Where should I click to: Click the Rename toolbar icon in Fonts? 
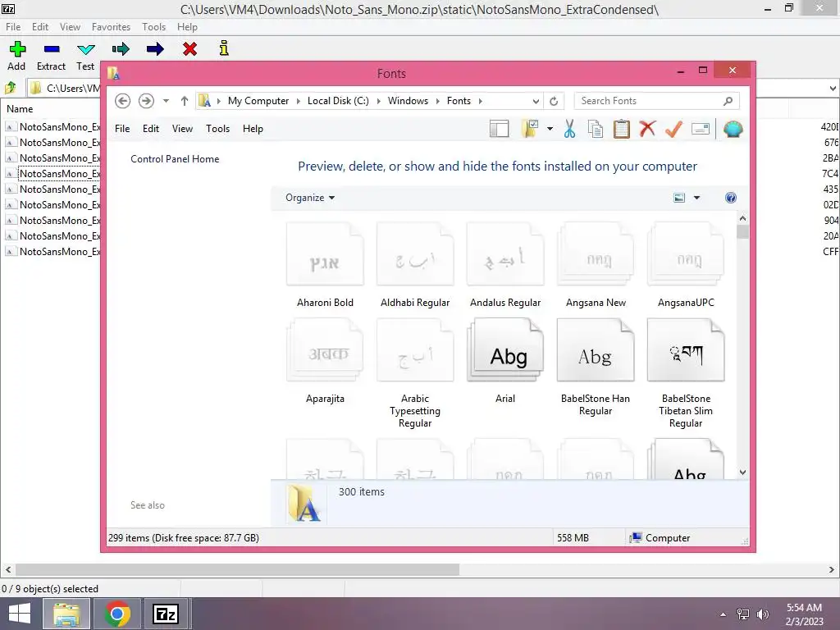pos(701,129)
